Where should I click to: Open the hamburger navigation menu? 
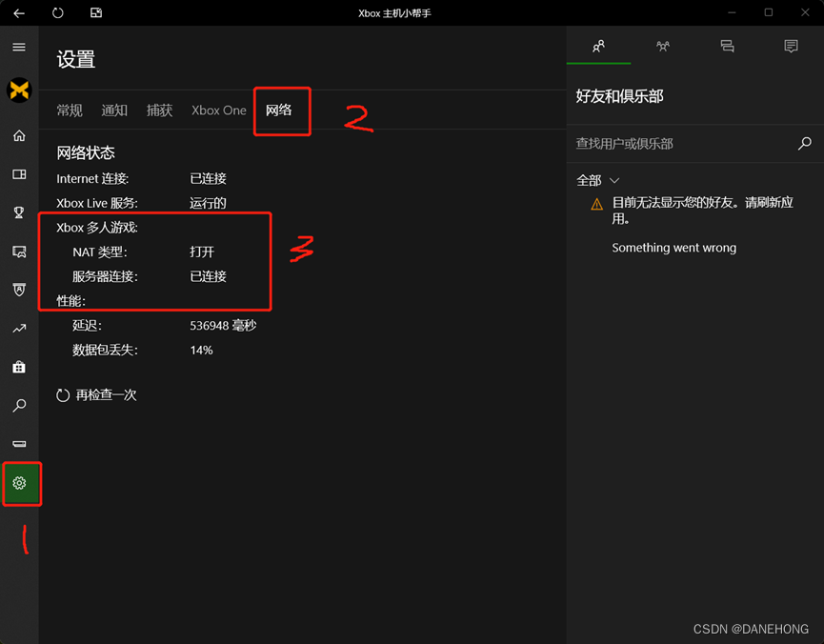[x=19, y=48]
